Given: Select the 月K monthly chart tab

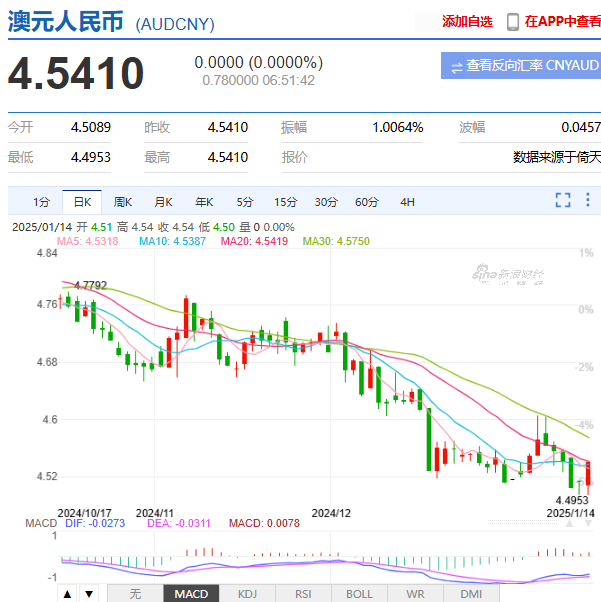Looking at the screenshot, I should click(x=163, y=201).
